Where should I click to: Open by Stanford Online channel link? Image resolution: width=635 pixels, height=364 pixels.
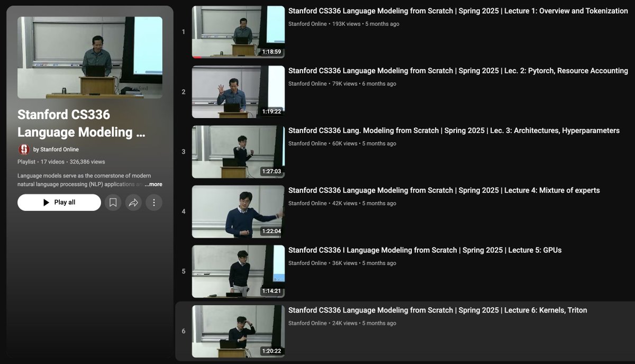coord(56,149)
